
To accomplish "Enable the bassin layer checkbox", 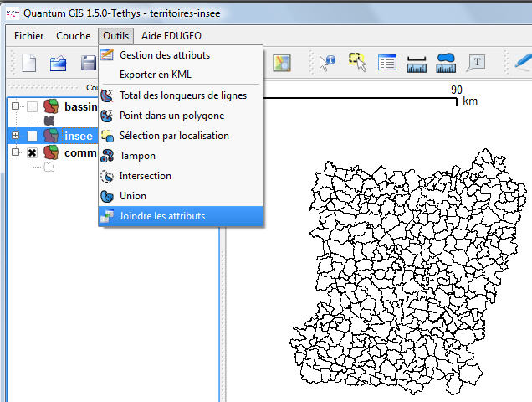I will click(x=32, y=107).
